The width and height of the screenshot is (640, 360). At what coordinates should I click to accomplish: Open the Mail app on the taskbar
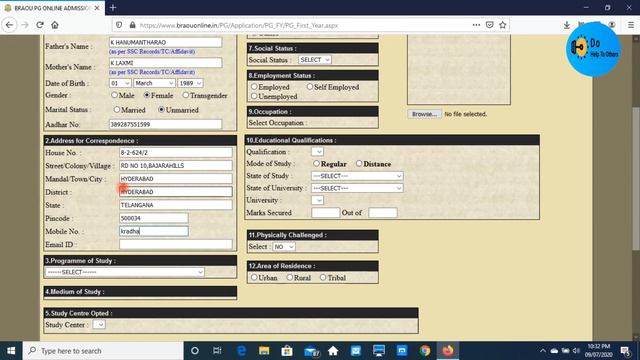coord(311,351)
